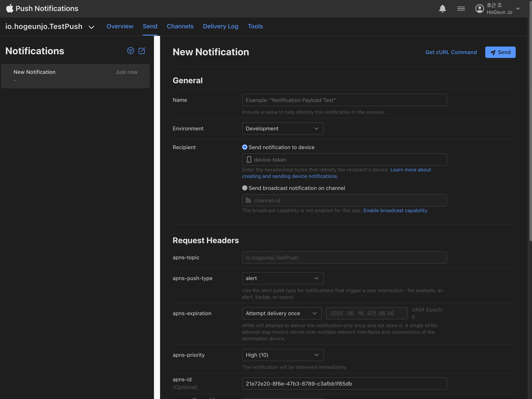This screenshot has height=399, width=532.
Task: Click the notification bell icon
Action: [x=442, y=9]
